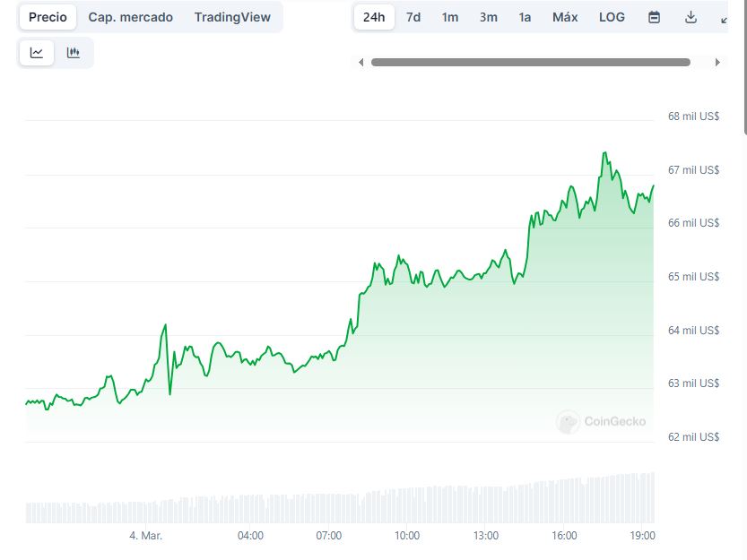Click the 65 mil US$ axis label
The image size is (747, 560).
(x=694, y=277)
